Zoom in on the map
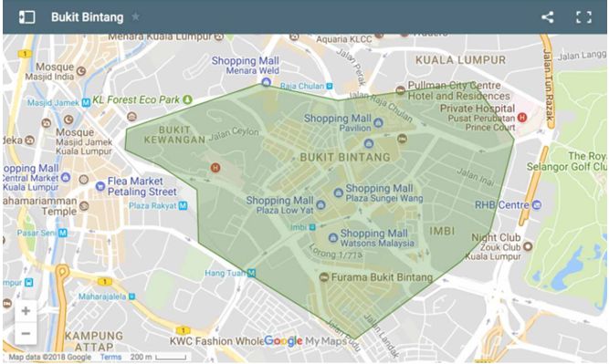Screen dimensions: 609x364 pos(26,311)
